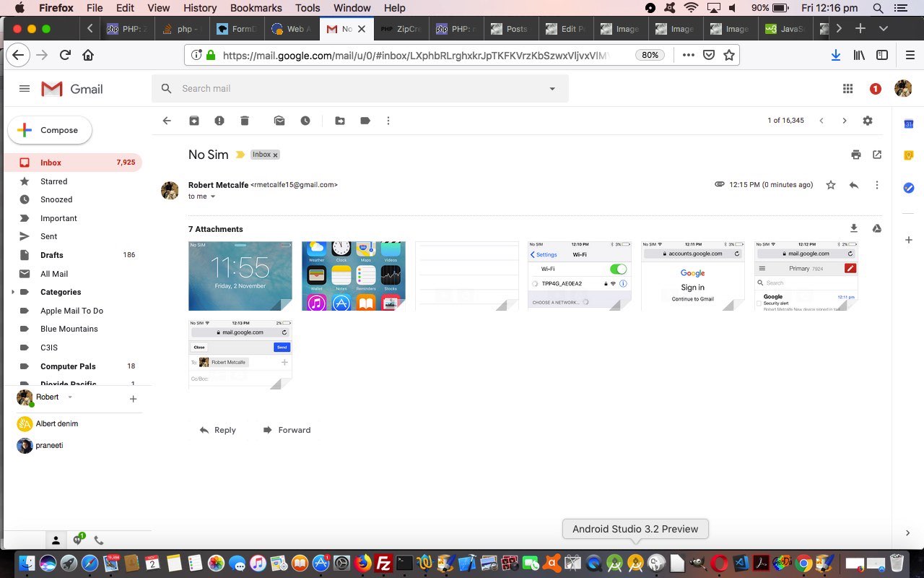Snooze this email with the clock icon
The image size is (924, 578).
pos(305,121)
